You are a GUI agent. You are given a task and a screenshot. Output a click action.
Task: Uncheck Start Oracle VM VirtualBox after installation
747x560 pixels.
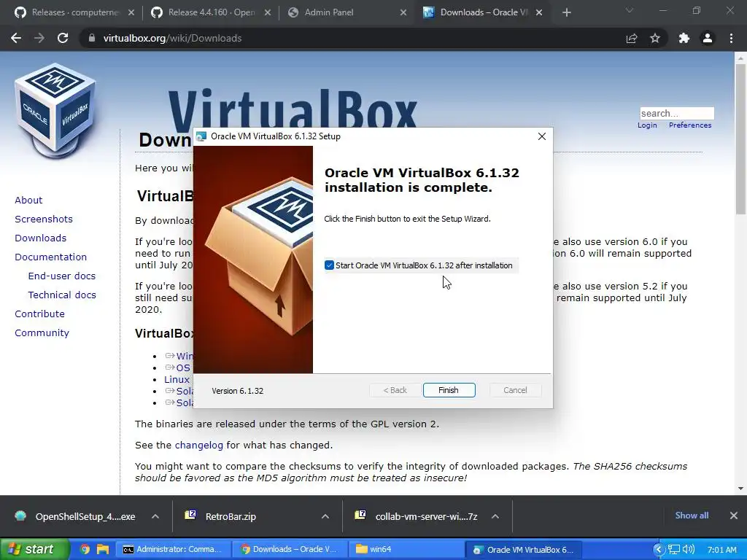click(329, 265)
